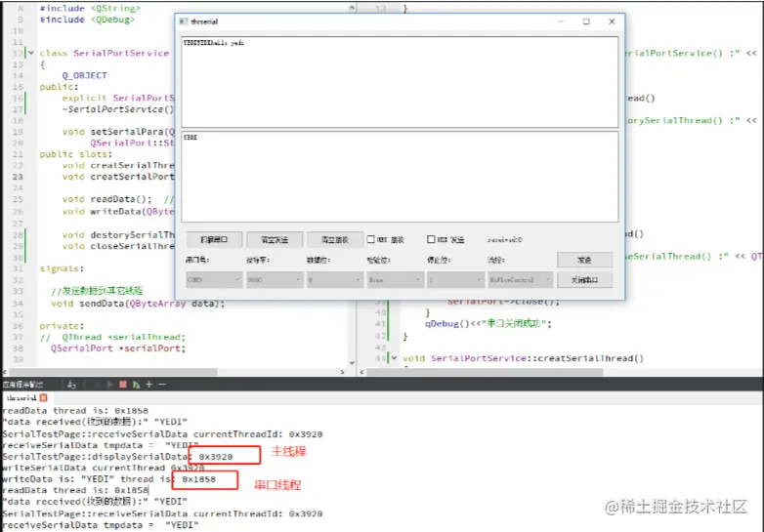Click the last 'receiveSerialData tmpdata' output line

101,525
